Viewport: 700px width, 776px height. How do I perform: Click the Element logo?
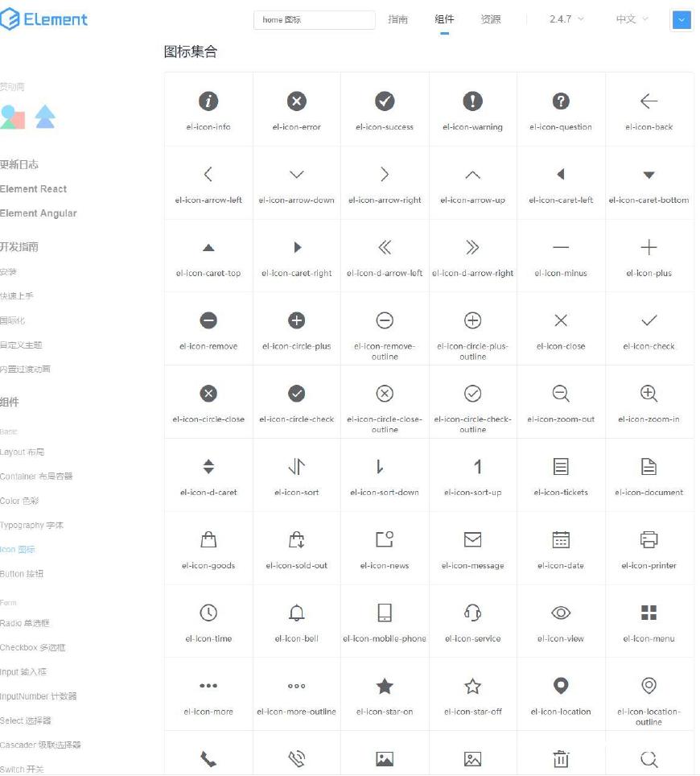click(x=43, y=19)
